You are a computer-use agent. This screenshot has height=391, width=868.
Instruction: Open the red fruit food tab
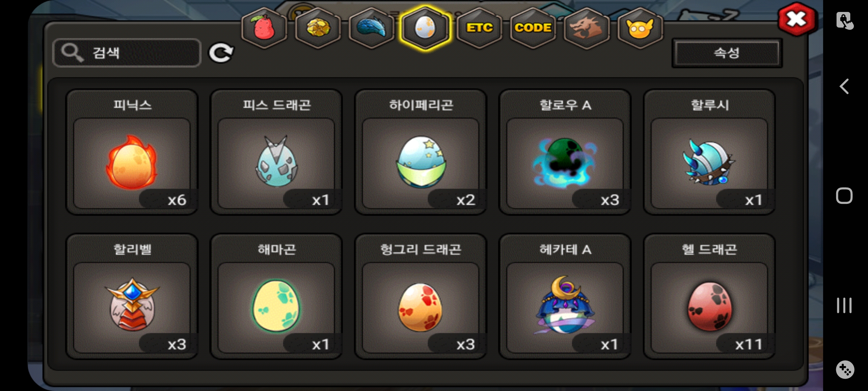[x=264, y=28]
